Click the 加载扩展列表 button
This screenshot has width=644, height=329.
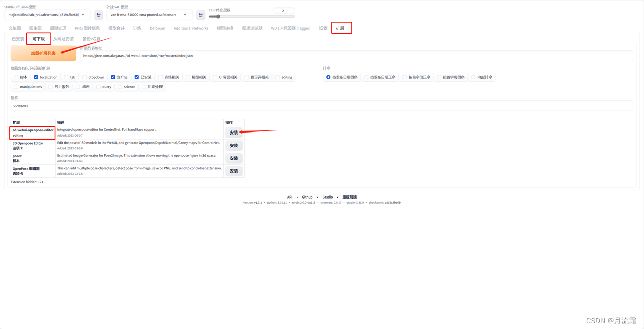[43, 53]
